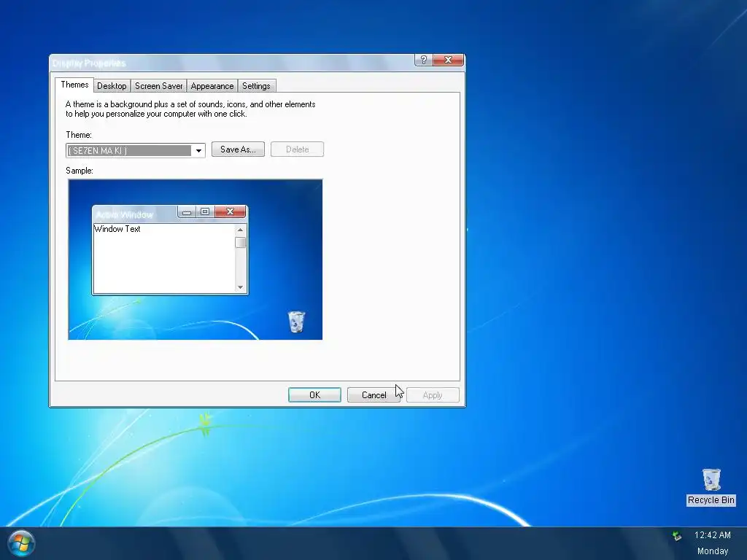
Task: Close the Display Properties dialog
Action: 448,60
